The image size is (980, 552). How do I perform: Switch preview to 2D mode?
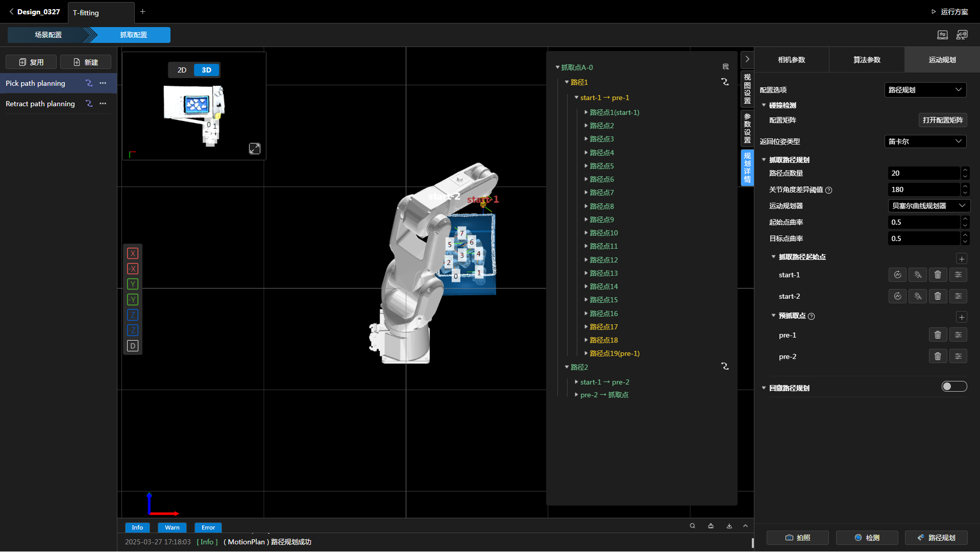coord(182,70)
